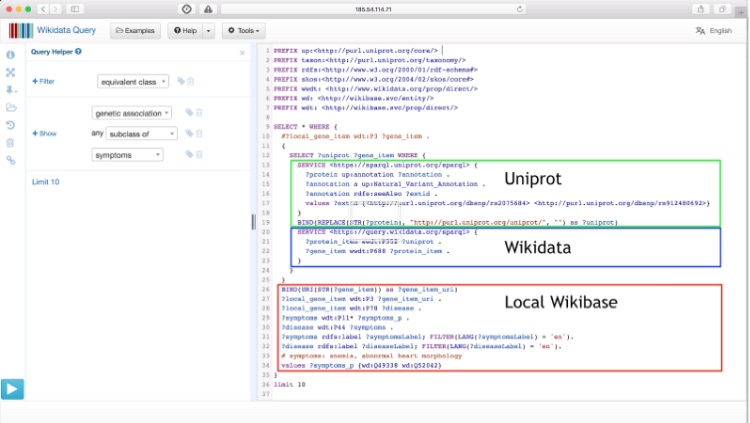The width and height of the screenshot is (750, 423).
Task: Change the language from English
Action: (x=714, y=31)
